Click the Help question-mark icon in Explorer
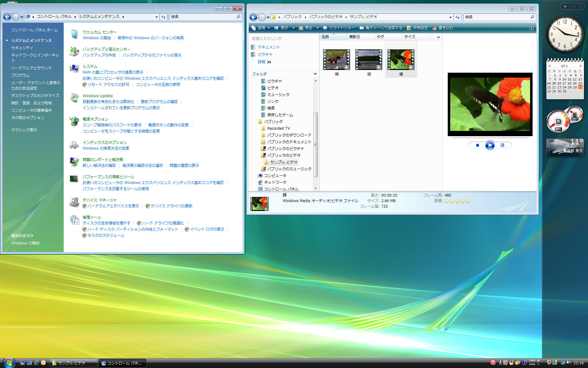 pos(531,28)
